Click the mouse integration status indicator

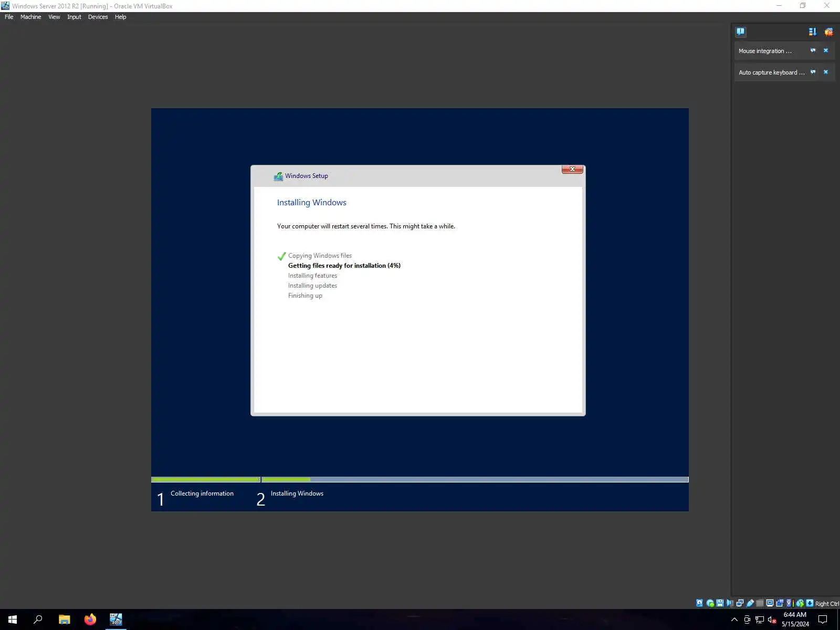coord(800,603)
